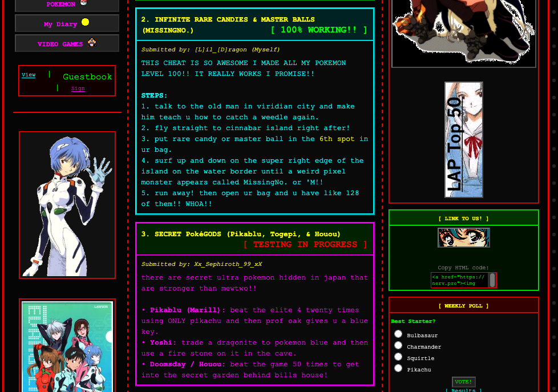Click the 100% WORKING!! status label

[319, 30]
